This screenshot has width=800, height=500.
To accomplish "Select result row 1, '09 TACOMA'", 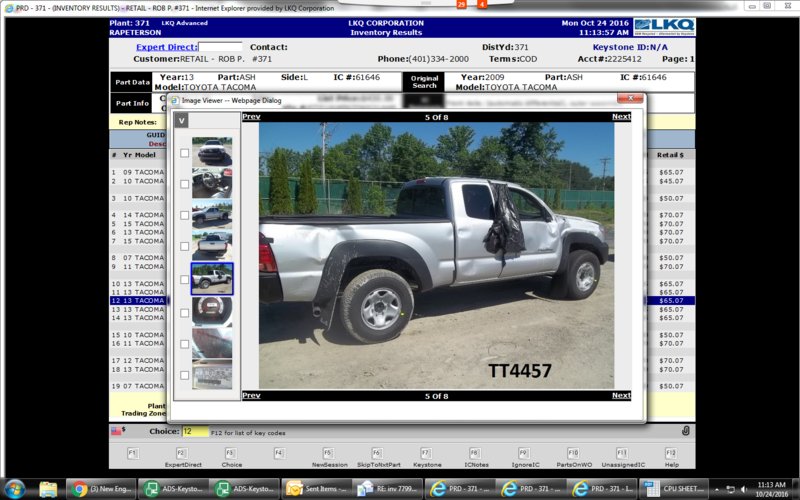I will point(138,172).
